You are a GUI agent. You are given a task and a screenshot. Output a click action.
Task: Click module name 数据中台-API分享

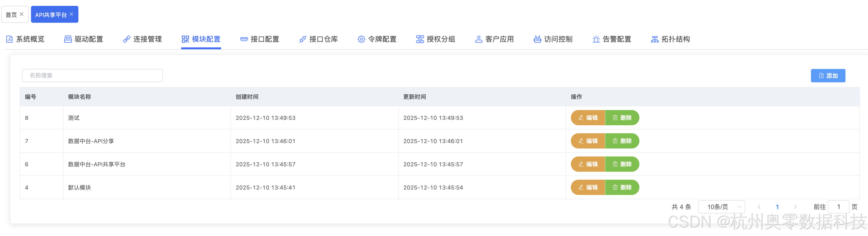[91, 141]
